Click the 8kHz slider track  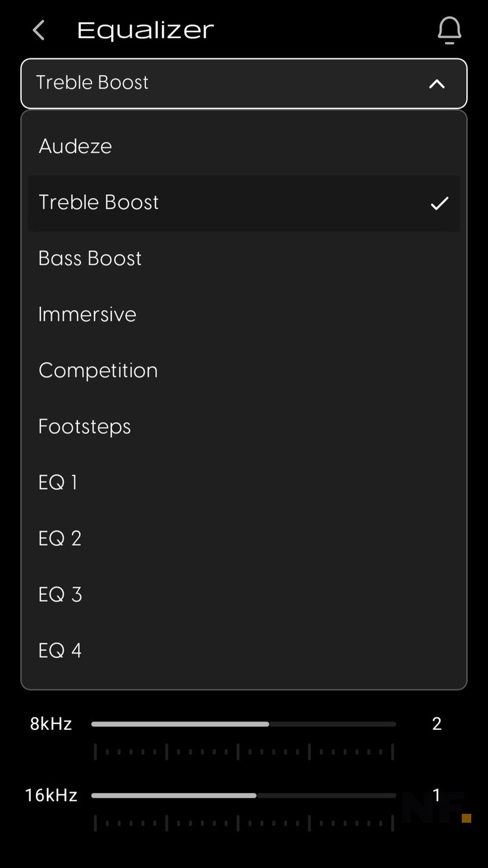pyautogui.click(x=243, y=724)
